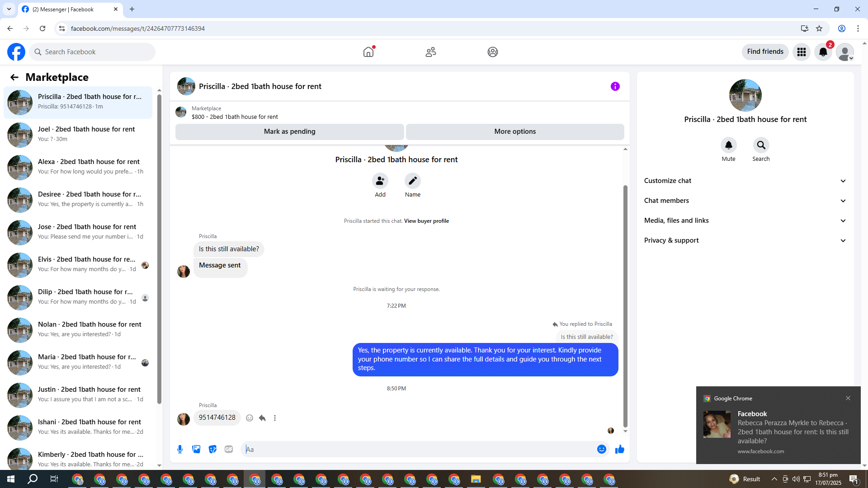Open Justin's 2bed 1bath conversation

coord(78,395)
